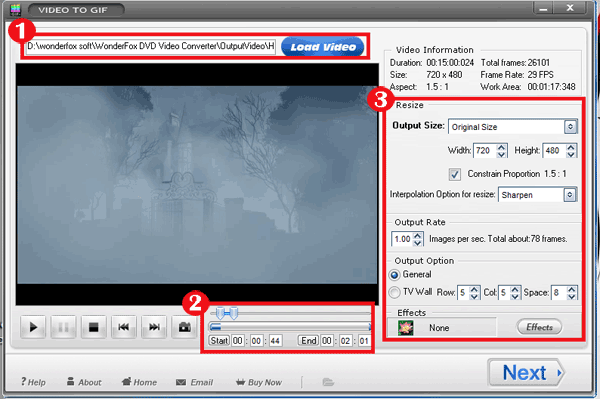This screenshot has height=399, width=600.
Task: Click the video file path field
Action: tap(151, 47)
